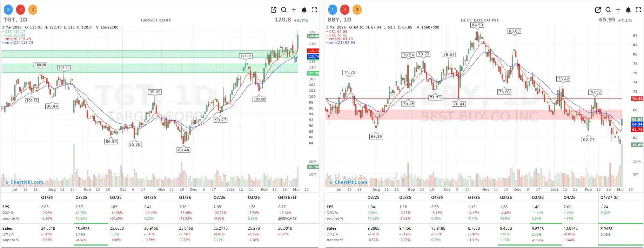The image size is (644, 248).
Task: Expand TGT chart to fullscreen
Action: click(314, 10)
